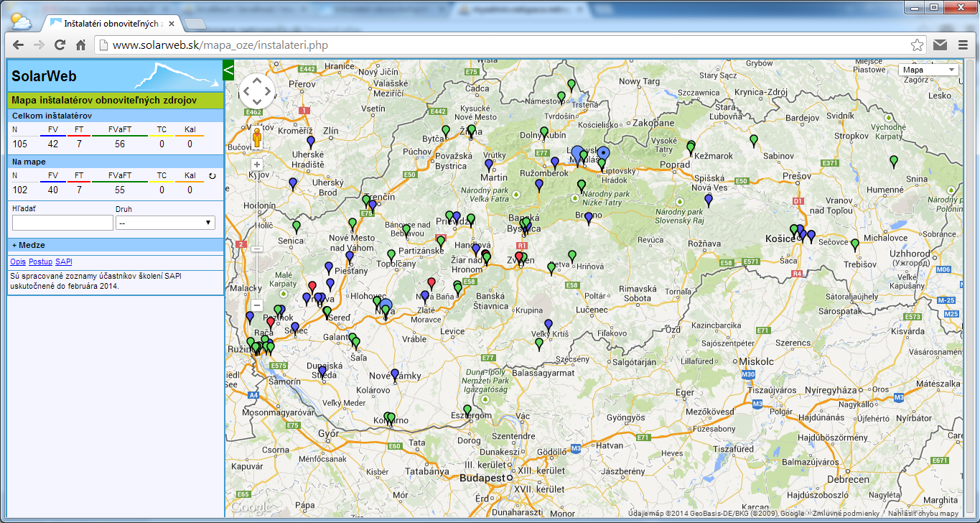Return home with the browser home icon
980x523 pixels.
pyautogui.click(x=79, y=45)
